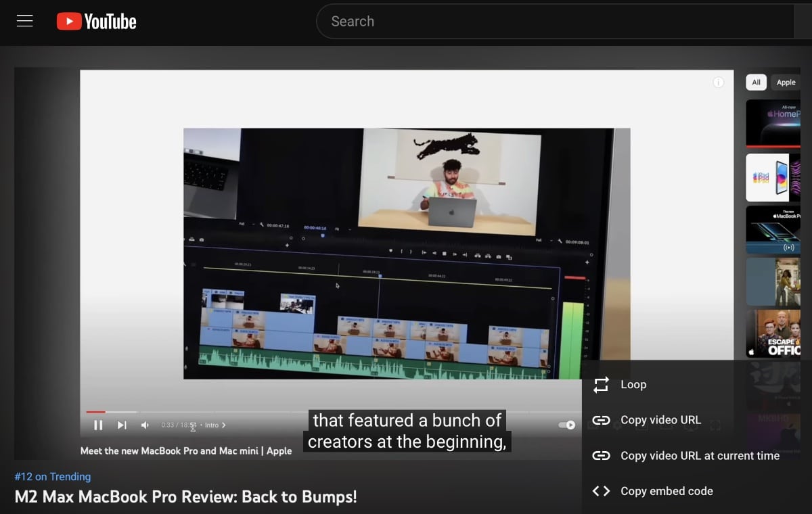Click the Loop icon in context menu
Image resolution: width=812 pixels, height=514 pixels.
(x=601, y=385)
